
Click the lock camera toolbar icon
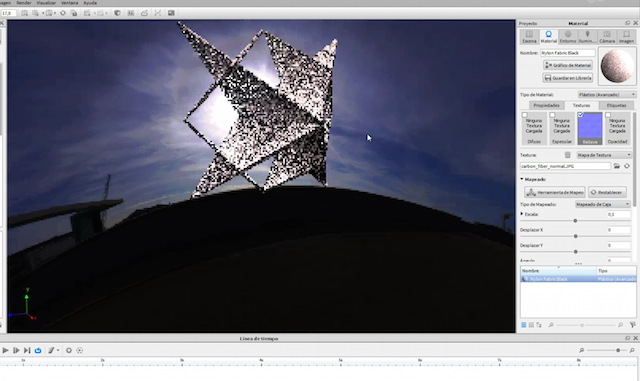click(74, 13)
